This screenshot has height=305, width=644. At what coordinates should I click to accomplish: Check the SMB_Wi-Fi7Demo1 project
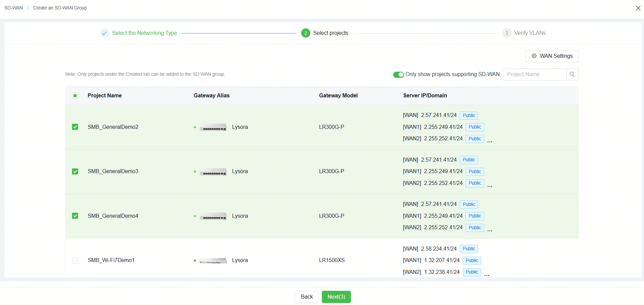click(75, 260)
